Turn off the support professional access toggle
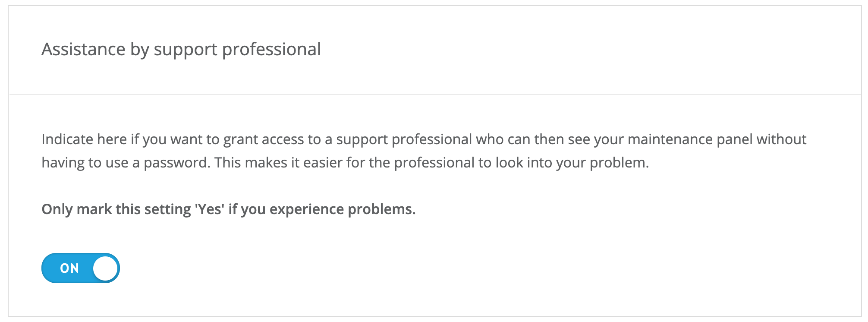The image size is (868, 322). point(81,268)
